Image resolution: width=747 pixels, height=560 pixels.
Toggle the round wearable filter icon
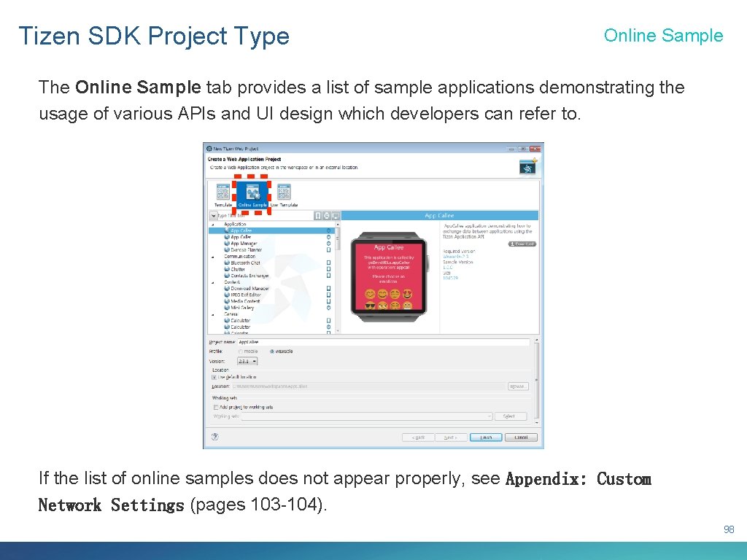(327, 216)
